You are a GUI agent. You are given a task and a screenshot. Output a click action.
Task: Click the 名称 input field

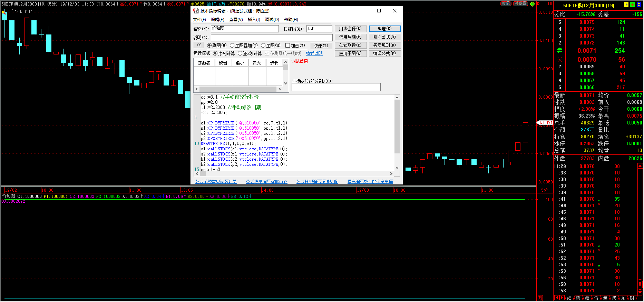pyautogui.click(x=245, y=29)
